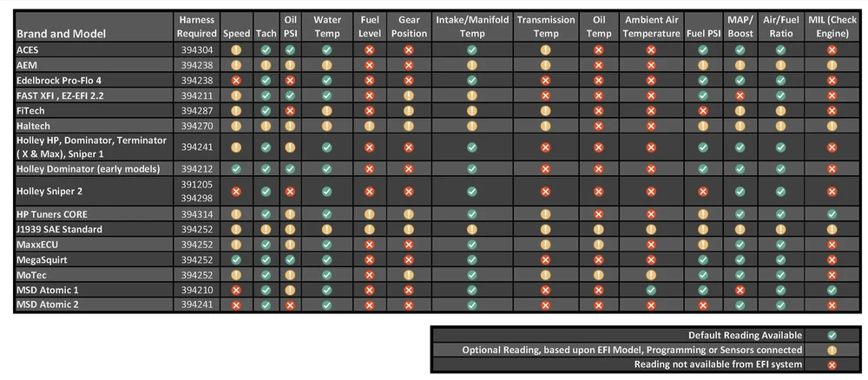
Task: Click the orange icon for MoTec Gear Position
Action: pyautogui.click(x=409, y=274)
